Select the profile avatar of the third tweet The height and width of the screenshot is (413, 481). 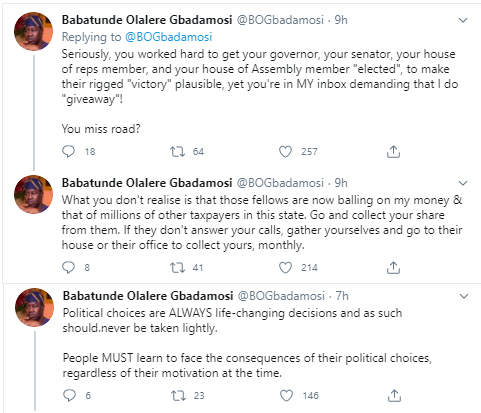coord(35,307)
